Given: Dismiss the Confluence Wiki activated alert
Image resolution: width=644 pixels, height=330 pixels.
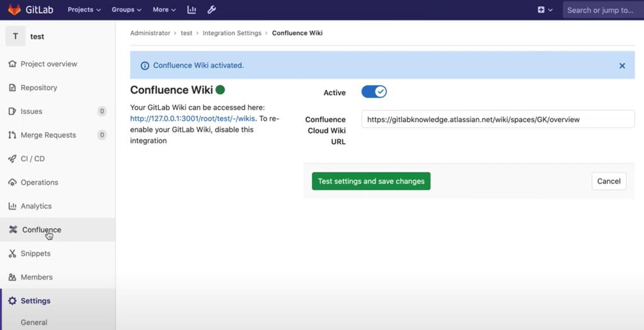Looking at the screenshot, I should tap(622, 65).
